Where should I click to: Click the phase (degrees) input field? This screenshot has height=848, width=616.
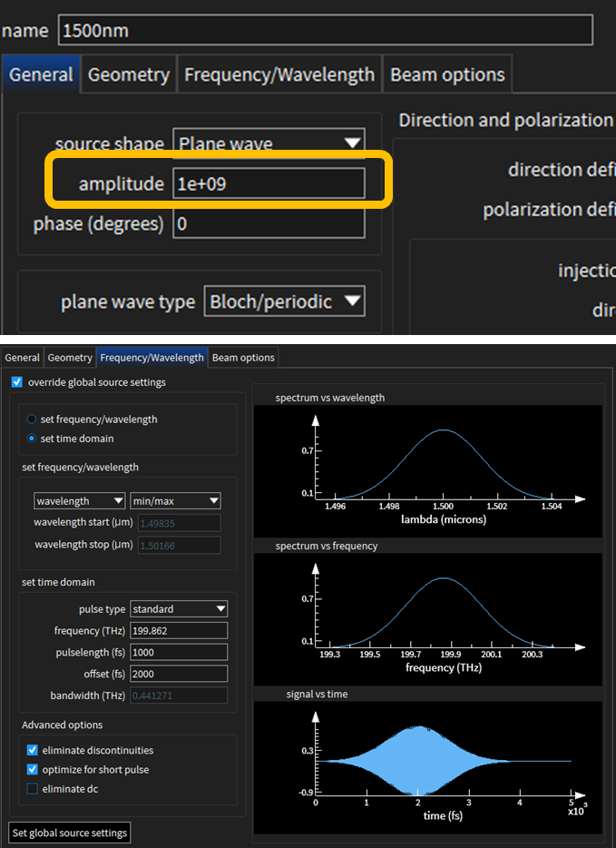coord(269,223)
